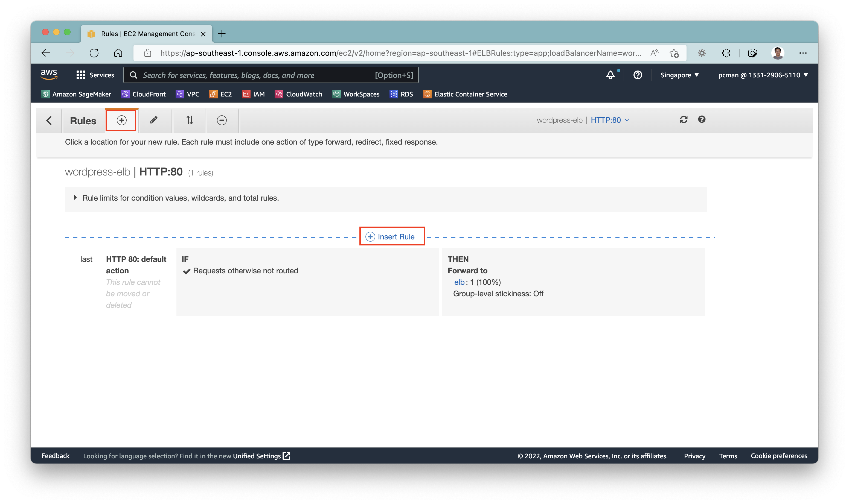Open a new browser tab
The image size is (849, 504).
pos(222,34)
